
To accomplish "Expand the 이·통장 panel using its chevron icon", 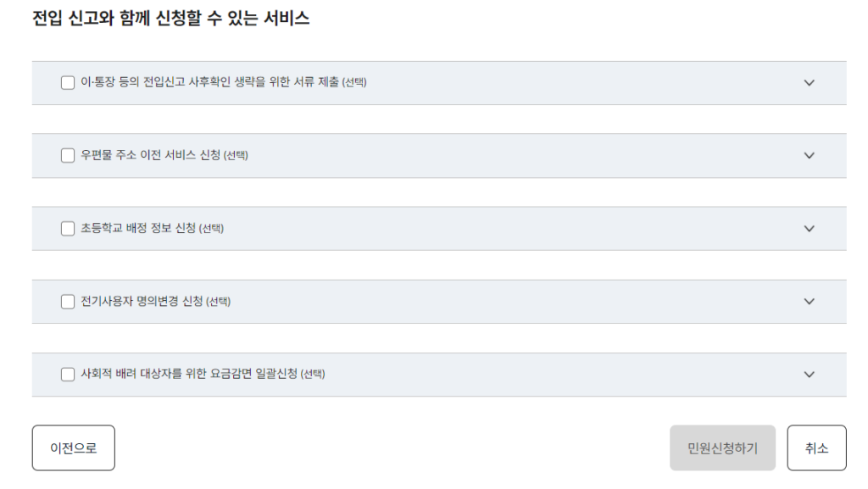I will (x=809, y=82).
